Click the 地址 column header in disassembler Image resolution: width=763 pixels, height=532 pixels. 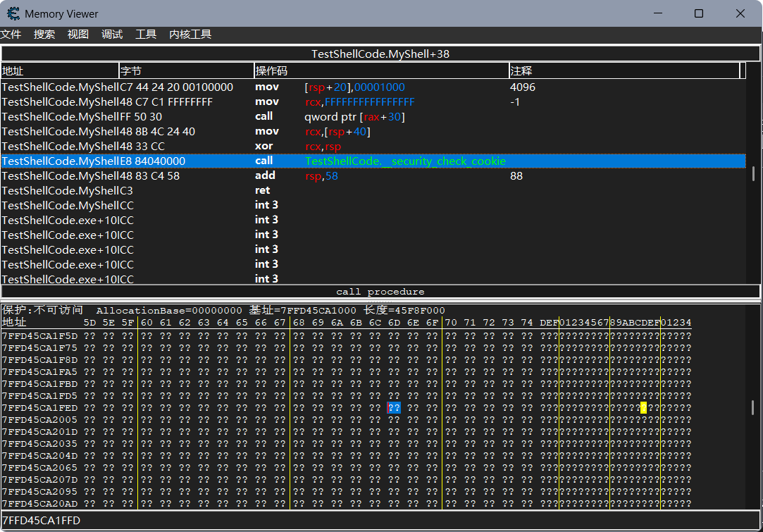coord(60,71)
